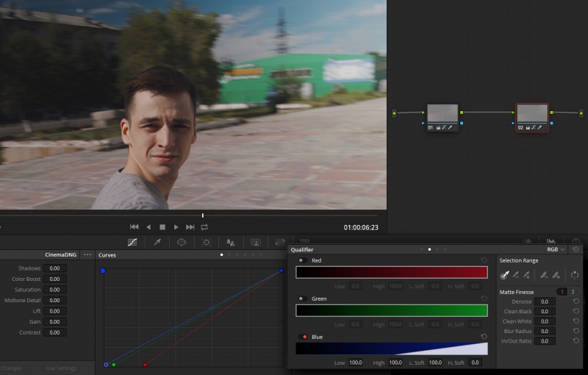Select the Qualifier eyedropper palette icon

(157, 242)
